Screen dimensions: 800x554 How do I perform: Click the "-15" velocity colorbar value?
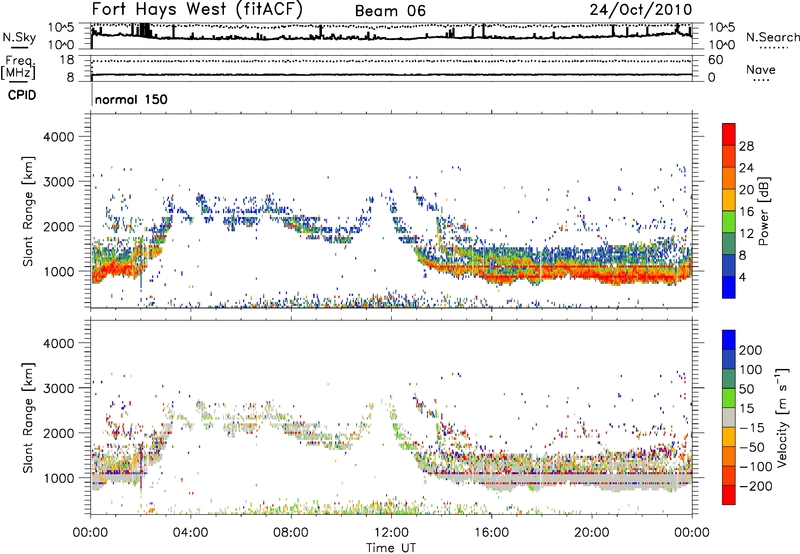click(x=752, y=428)
